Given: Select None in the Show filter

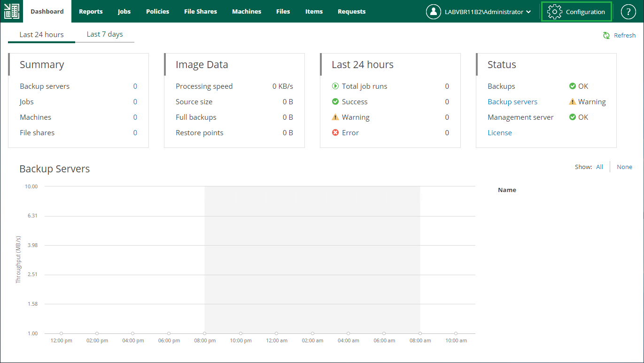Looking at the screenshot, I should pyautogui.click(x=624, y=167).
